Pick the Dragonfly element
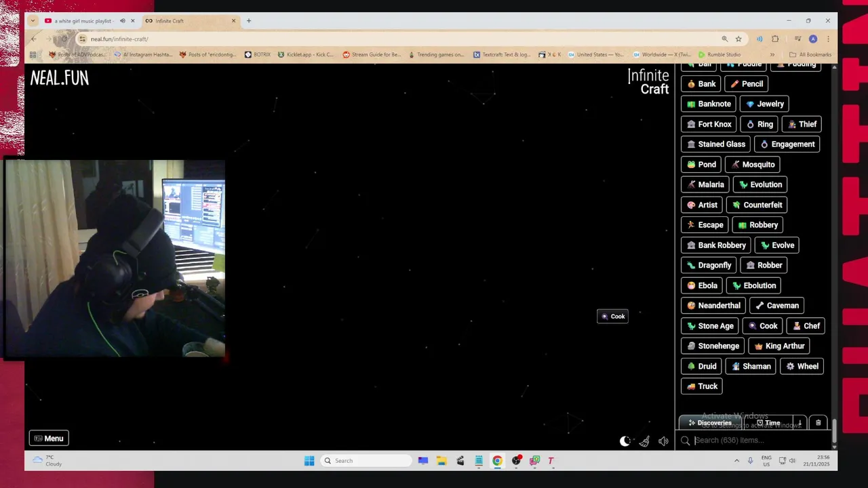This screenshot has height=488, width=868. [x=709, y=266]
